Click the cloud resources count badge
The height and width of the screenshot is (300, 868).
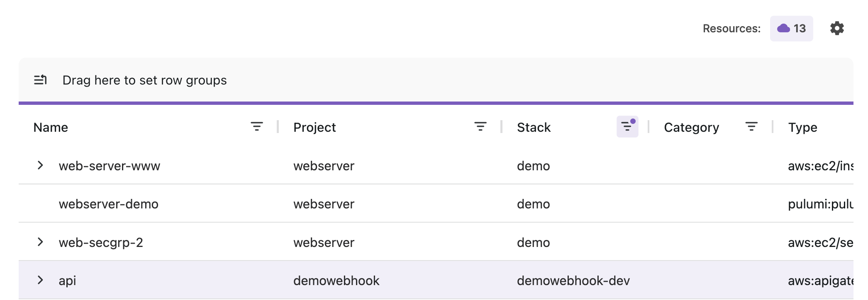(x=791, y=28)
